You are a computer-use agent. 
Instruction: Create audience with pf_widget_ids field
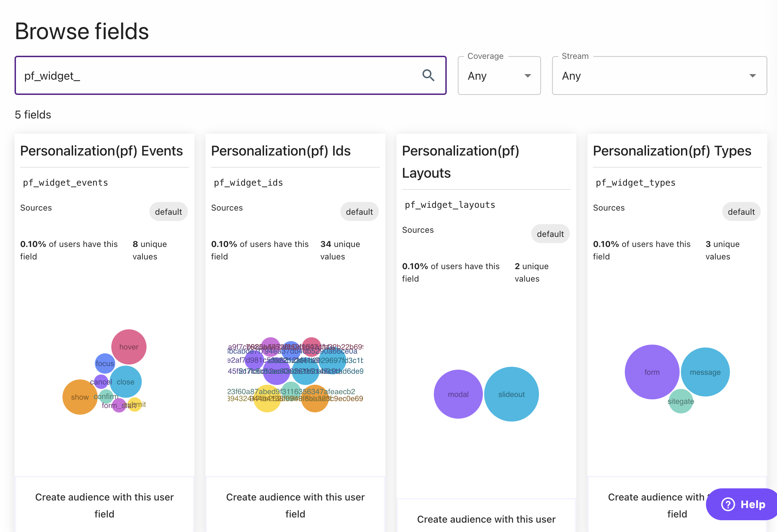[x=295, y=505]
